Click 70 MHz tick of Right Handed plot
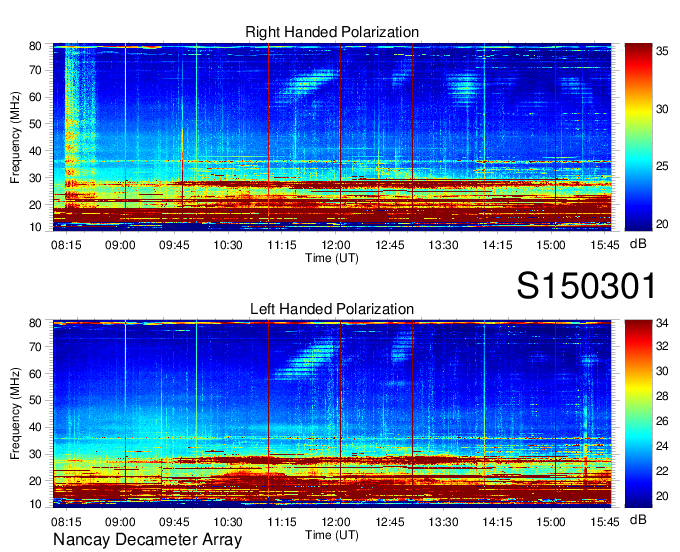 36,70
